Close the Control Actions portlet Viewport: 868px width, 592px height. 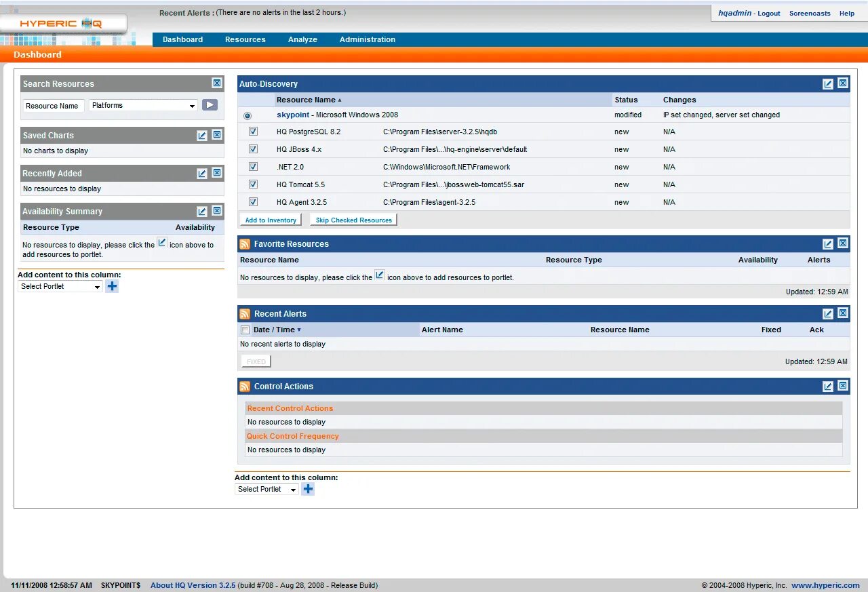(x=843, y=386)
